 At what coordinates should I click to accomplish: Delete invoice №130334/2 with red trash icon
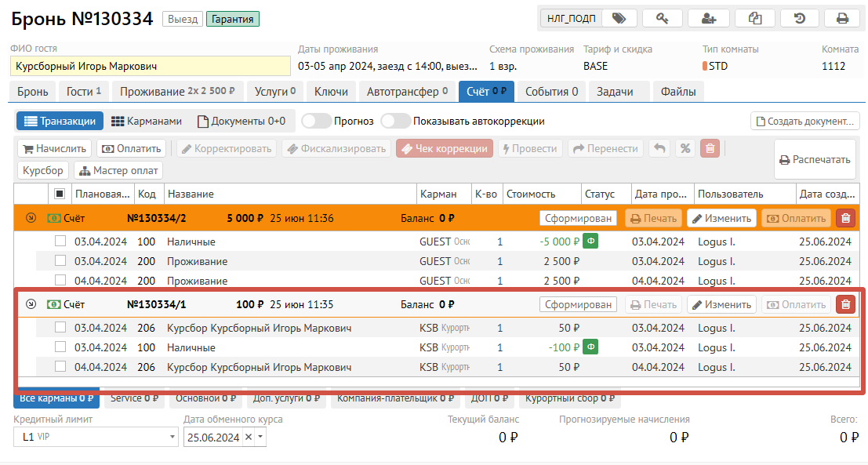[x=846, y=219]
